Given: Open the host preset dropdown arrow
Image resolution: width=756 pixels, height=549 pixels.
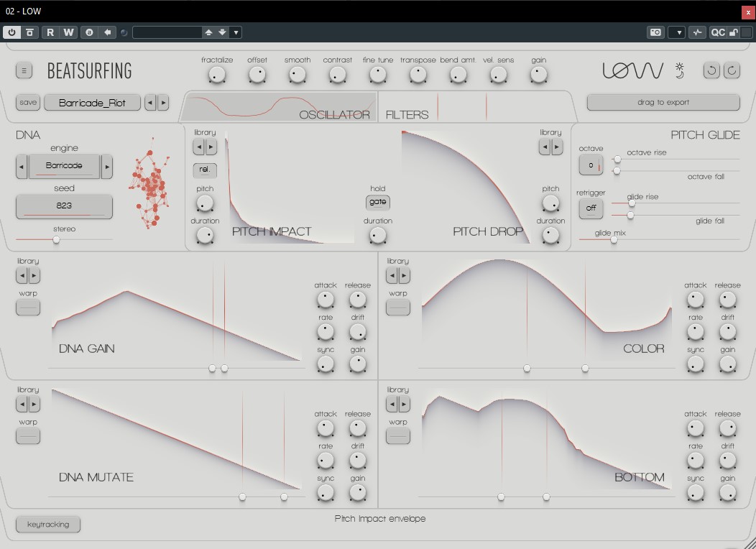Looking at the screenshot, I should (x=236, y=32).
